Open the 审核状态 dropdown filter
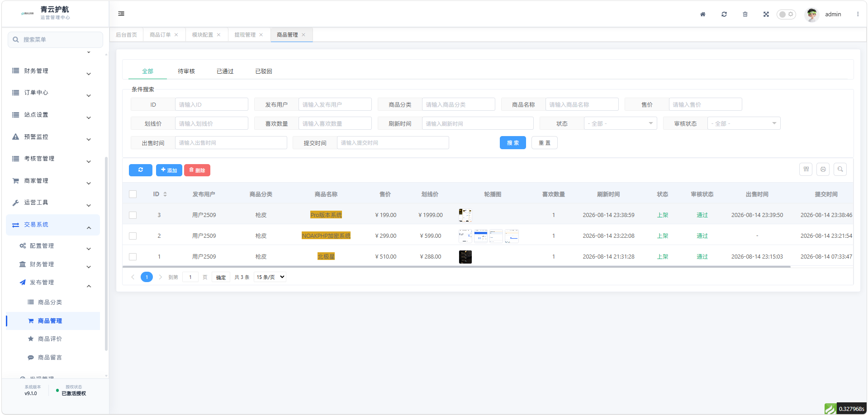 (x=744, y=123)
